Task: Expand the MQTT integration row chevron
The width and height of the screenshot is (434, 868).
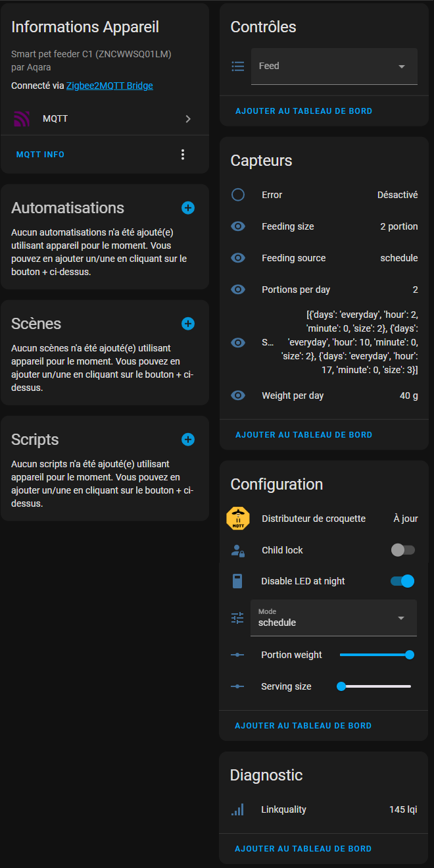Action: tap(188, 119)
